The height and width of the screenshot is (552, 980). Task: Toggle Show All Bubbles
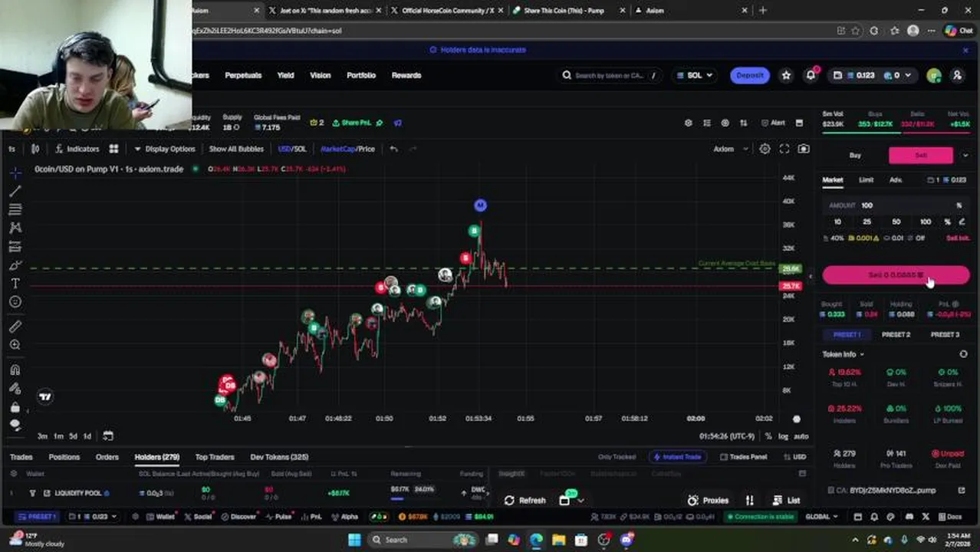tap(236, 149)
